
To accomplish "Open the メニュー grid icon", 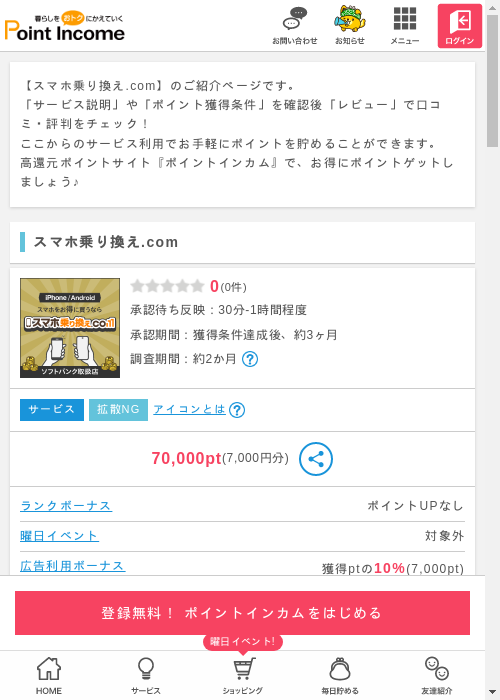I will click(405, 25).
